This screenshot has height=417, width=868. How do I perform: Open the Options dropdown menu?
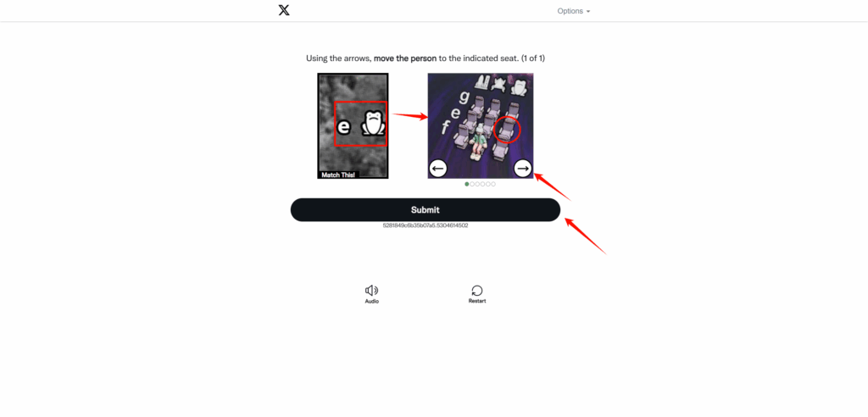pos(574,11)
